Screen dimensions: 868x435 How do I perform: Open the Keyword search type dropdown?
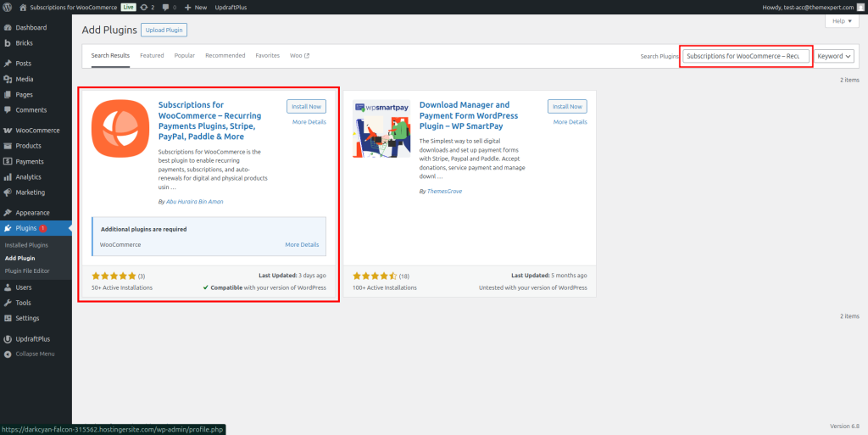(834, 56)
